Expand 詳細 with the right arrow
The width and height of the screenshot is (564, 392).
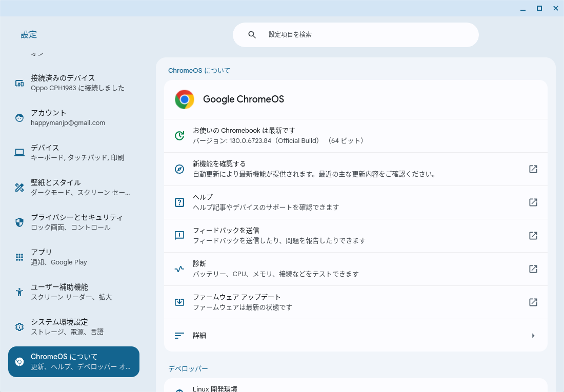tap(533, 336)
